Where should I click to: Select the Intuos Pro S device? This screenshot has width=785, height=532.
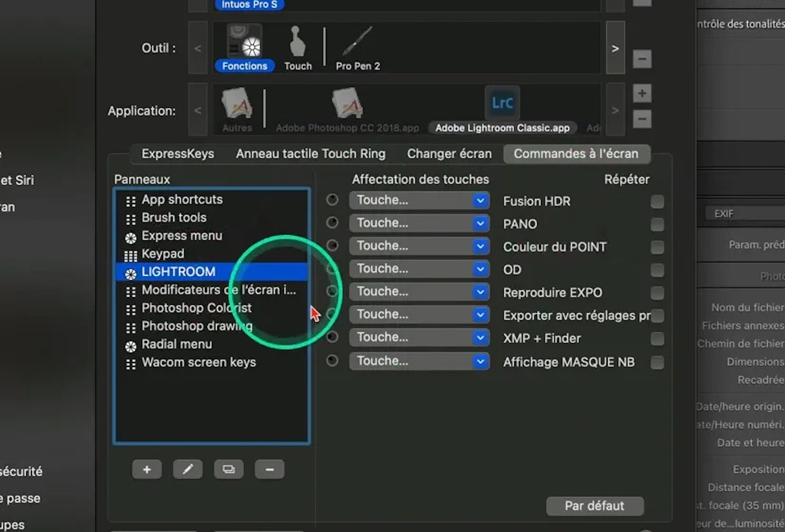coord(250,5)
